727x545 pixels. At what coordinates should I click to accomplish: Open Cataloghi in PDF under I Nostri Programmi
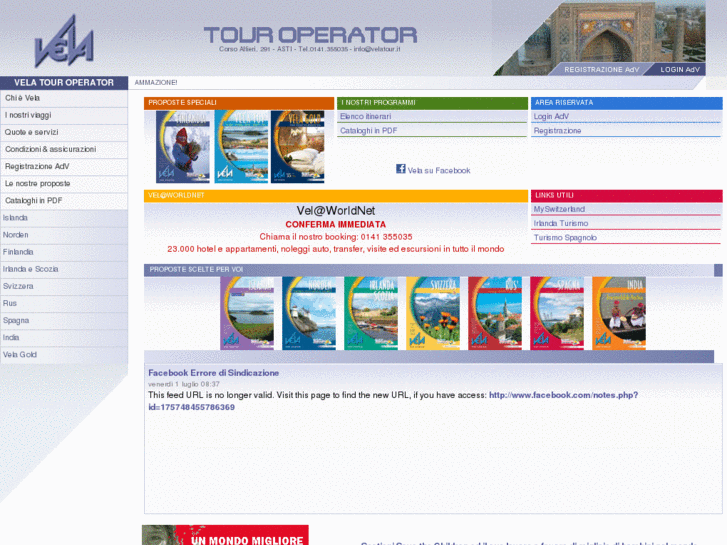click(x=369, y=131)
